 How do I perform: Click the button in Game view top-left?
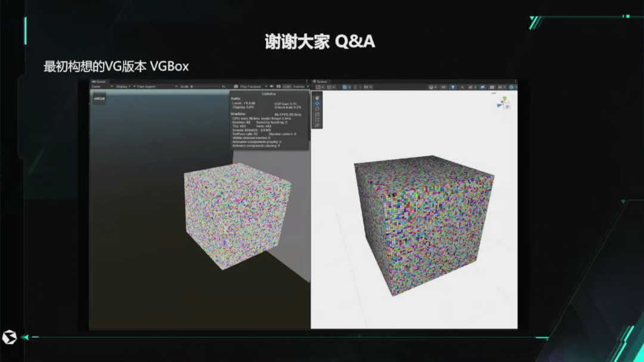pos(99,98)
